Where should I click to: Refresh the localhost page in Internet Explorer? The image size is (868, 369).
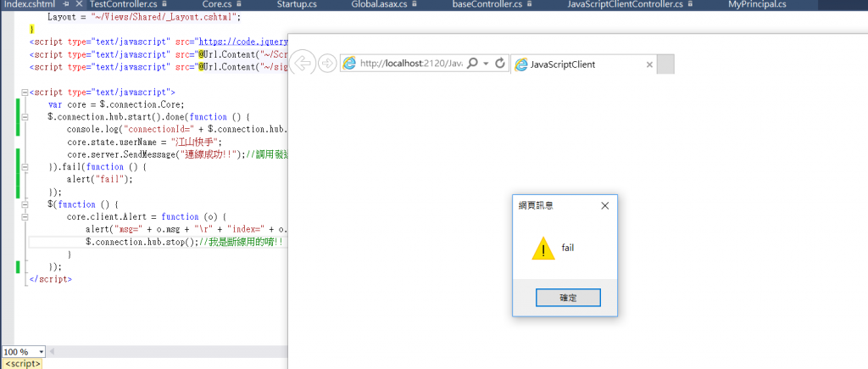(x=500, y=64)
